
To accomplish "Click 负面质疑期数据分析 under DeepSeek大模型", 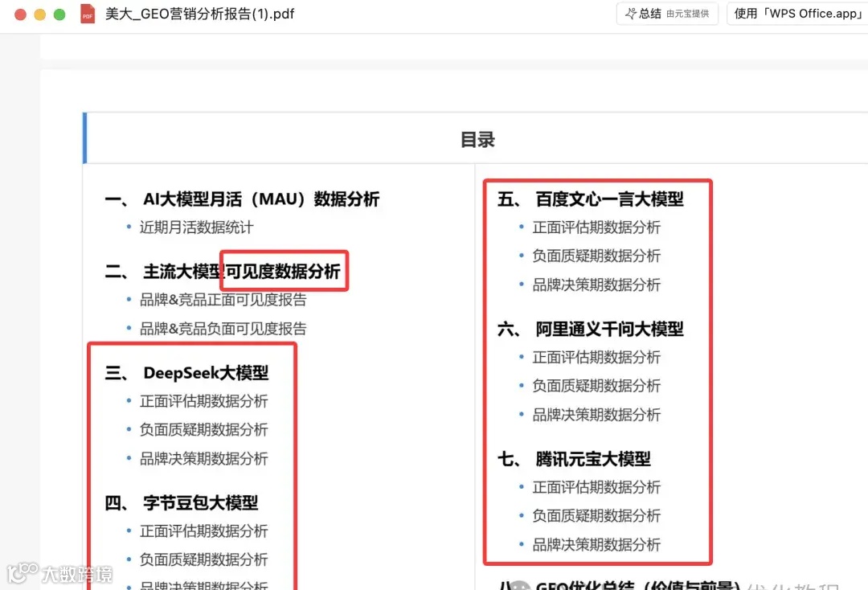I will tap(203, 429).
